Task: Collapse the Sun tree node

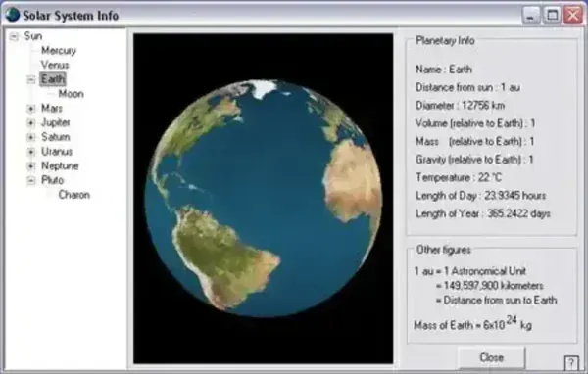Action: (14, 37)
